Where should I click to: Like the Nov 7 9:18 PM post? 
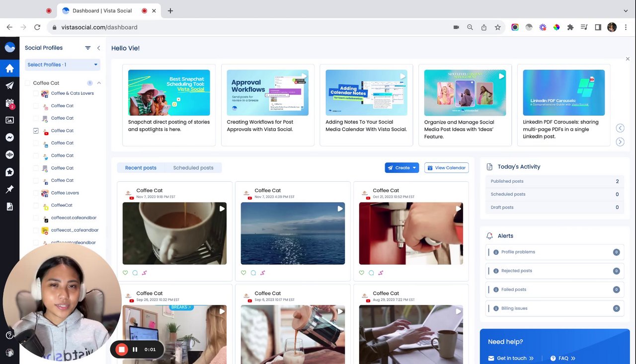[x=125, y=273]
